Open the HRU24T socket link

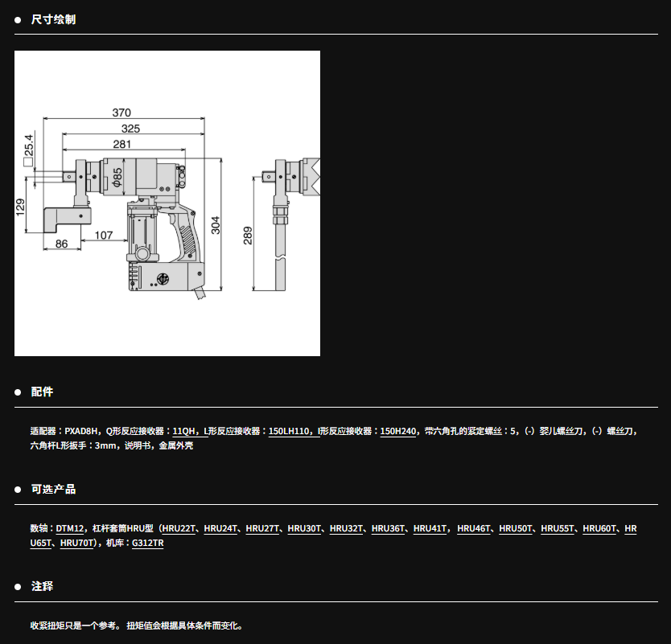(x=220, y=529)
